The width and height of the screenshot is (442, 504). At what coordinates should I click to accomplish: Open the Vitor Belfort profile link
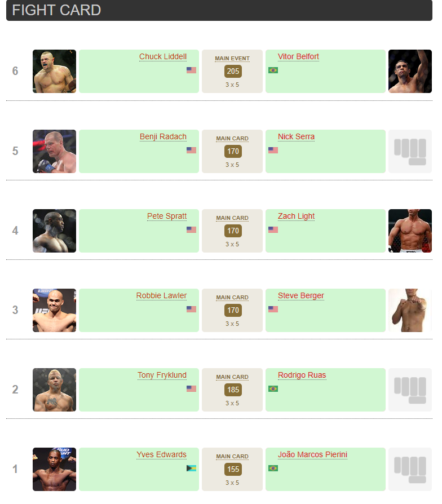[298, 57]
